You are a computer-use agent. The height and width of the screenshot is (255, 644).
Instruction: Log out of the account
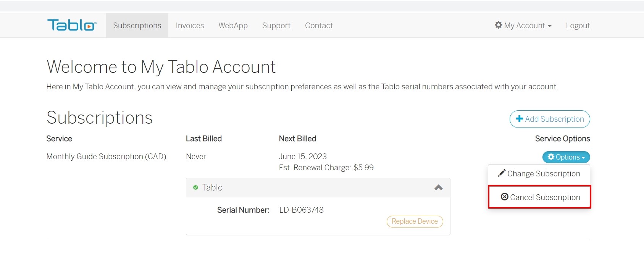[x=578, y=26]
